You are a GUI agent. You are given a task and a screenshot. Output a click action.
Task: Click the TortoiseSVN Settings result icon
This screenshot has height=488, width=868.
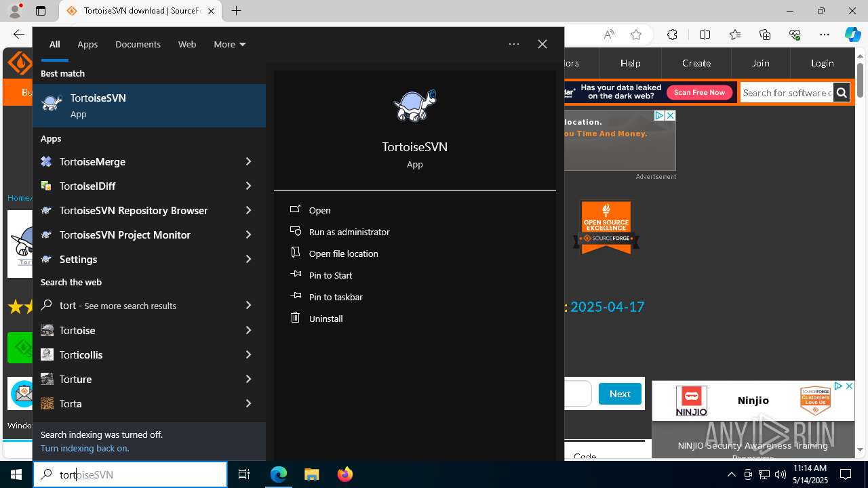coord(47,259)
